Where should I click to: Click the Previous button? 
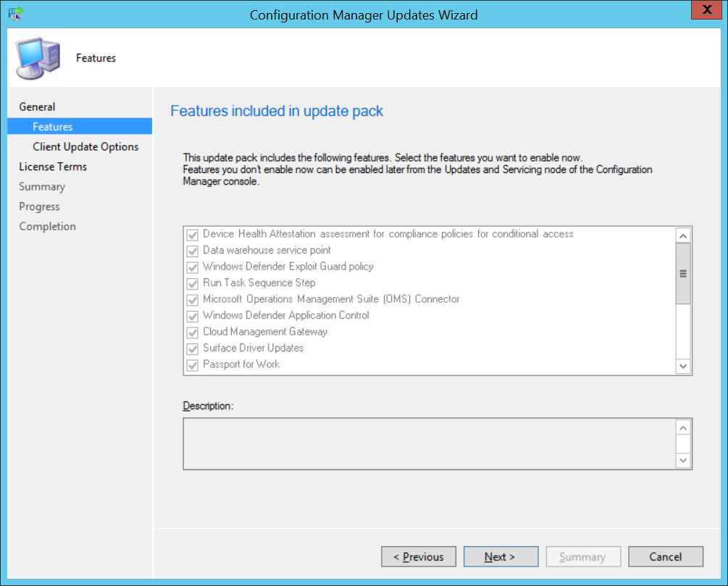[419, 557]
